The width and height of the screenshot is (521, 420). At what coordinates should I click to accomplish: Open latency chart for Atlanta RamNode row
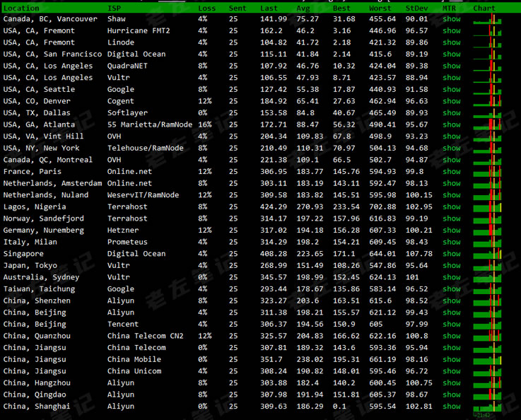(x=488, y=124)
